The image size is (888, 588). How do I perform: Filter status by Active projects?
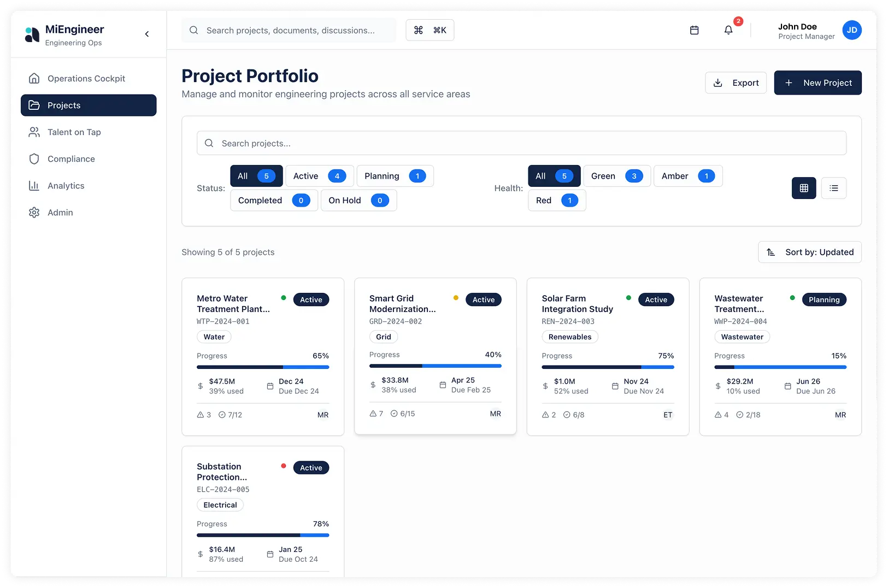point(319,176)
